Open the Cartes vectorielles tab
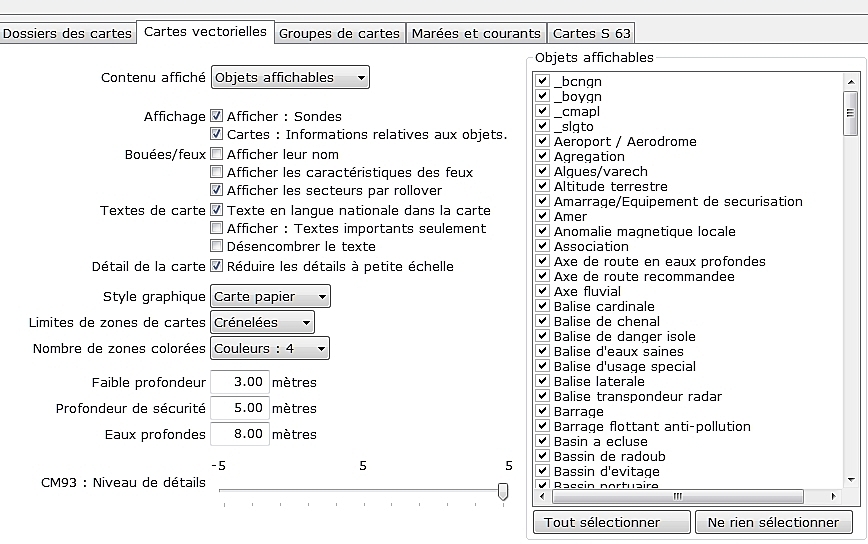 pyautogui.click(x=205, y=32)
